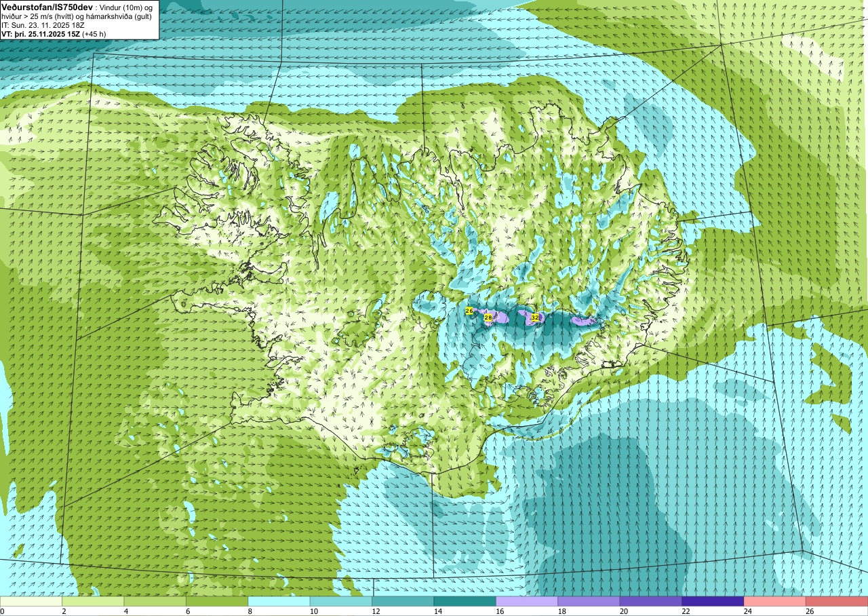
Task: Click the 'Vindur (10m) og' text in title box
Action: [127, 7]
